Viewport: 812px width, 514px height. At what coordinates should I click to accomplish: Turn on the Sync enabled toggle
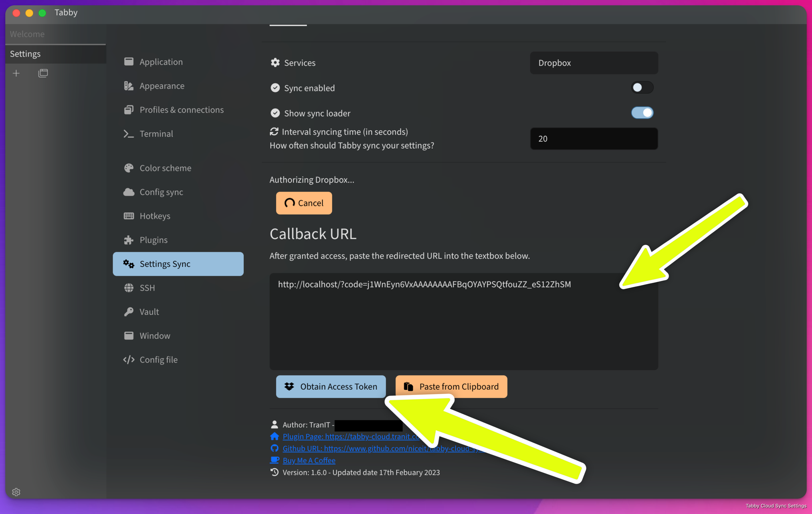click(642, 87)
